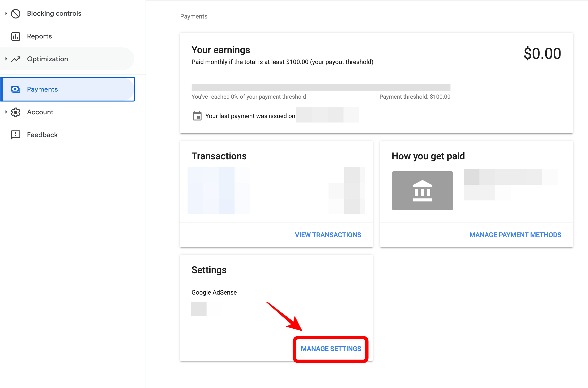Open MANAGE SETTINGS in Settings card
The width and height of the screenshot is (588, 388).
[331, 349]
